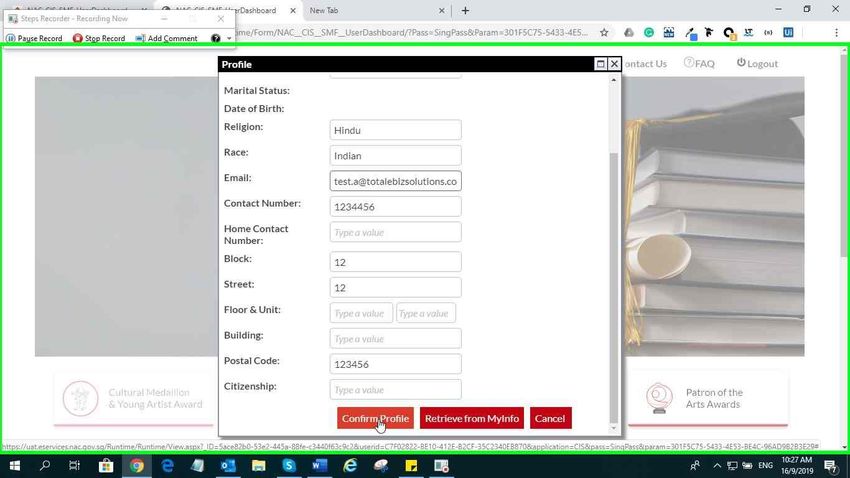Click the Profile dialog vertical scrollbar
This screenshot has height=478, width=850.
click(614, 287)
